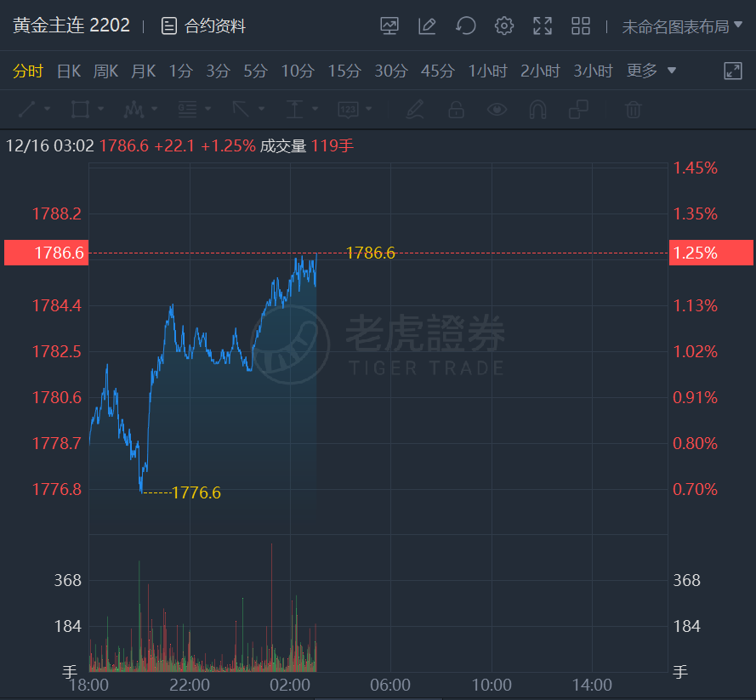
Task: Switch to the 日K tab
Action: click(x=69, y=71)
